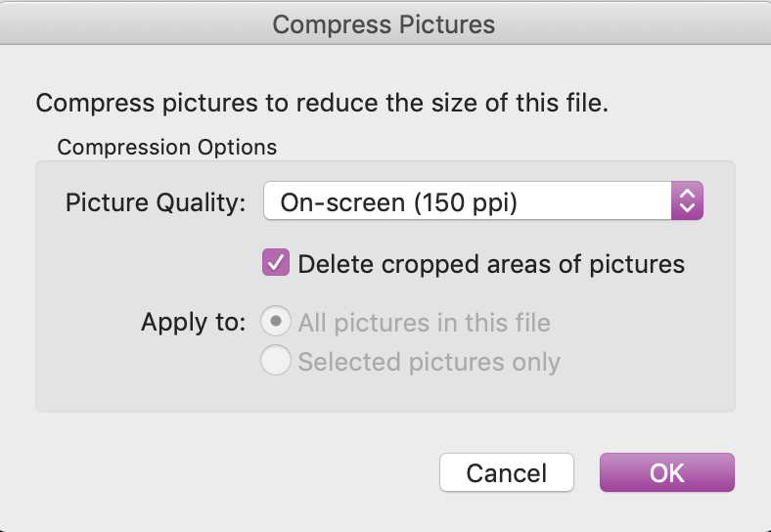The image size is (771, 532).
Task: Click the 'Delete cropped areas of pictures' label
Action: [x=491, y=264]
